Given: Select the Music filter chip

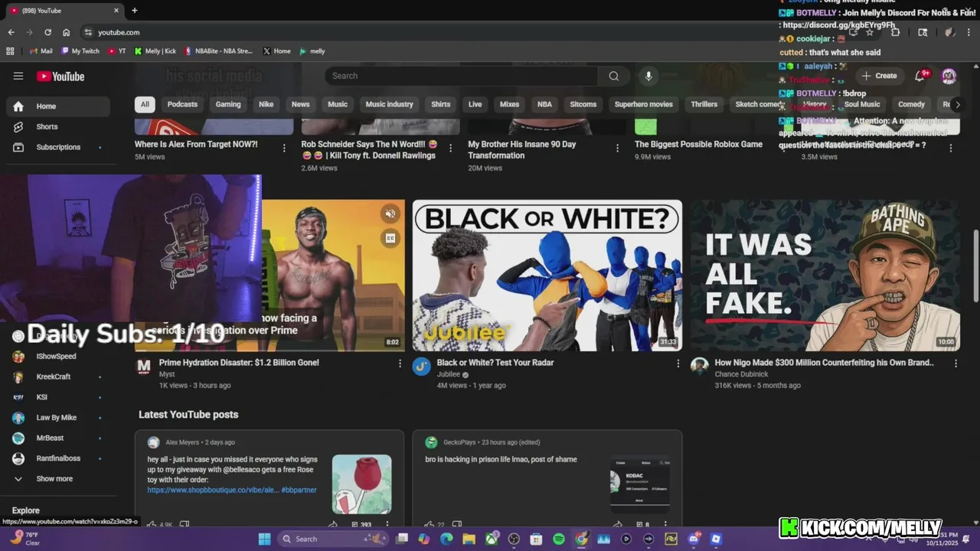Looking at the screenshot, I should (x=338, y=104).
